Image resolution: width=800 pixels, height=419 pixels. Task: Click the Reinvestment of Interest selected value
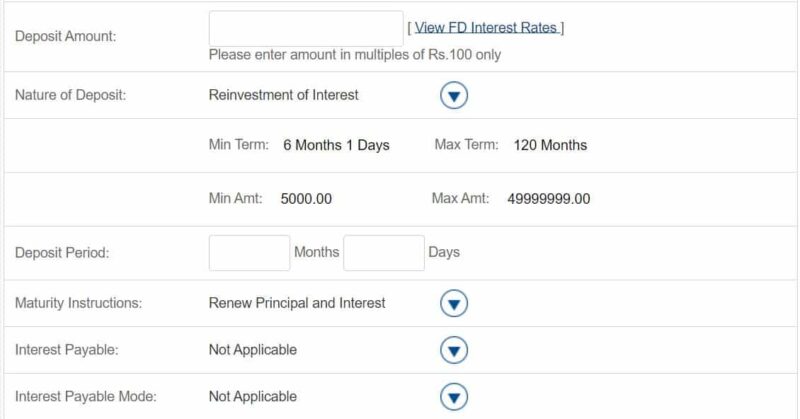tap(284, 95)
